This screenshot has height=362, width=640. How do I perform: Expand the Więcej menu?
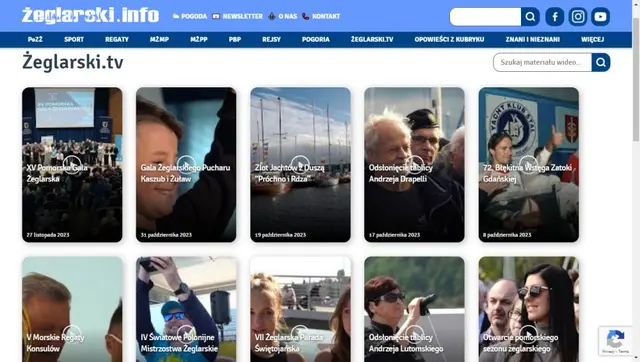pos(592,40)
